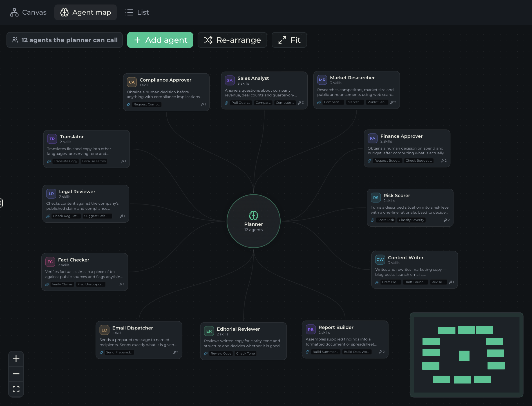The width and height of the screenshot is (532, 406).
Task: Click the fullscreen fit view icon
Action: click(16, 389)
